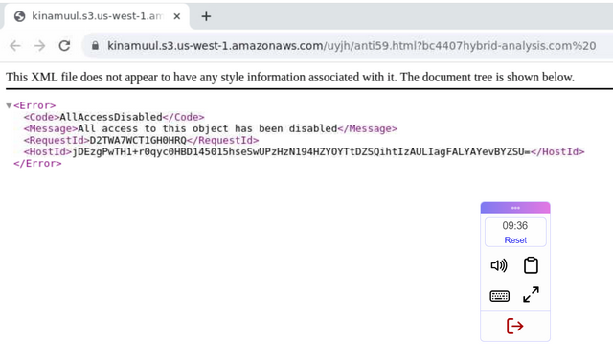The width and height of the screenshot is (613, 364).
Task: Click the HostId value string
Action: coord(301,151)
